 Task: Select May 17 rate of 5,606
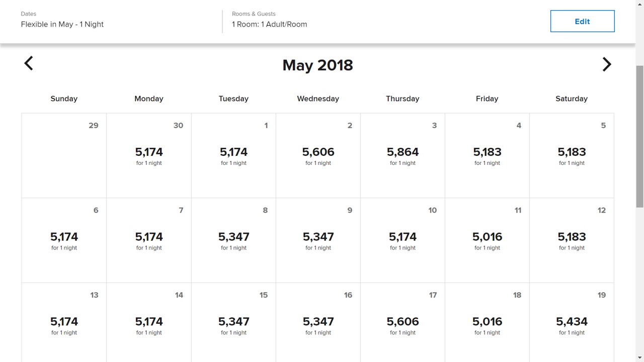tap(403, 325)
